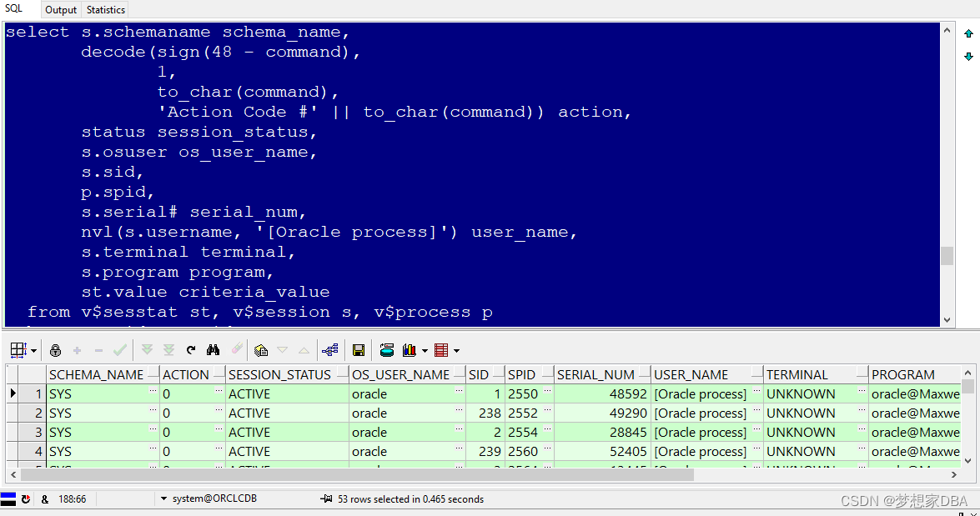The width and height of the screenshot is (980, 516).
Task: Click the SESSION_STATUS column header
Action: click(x=288, y=375)
